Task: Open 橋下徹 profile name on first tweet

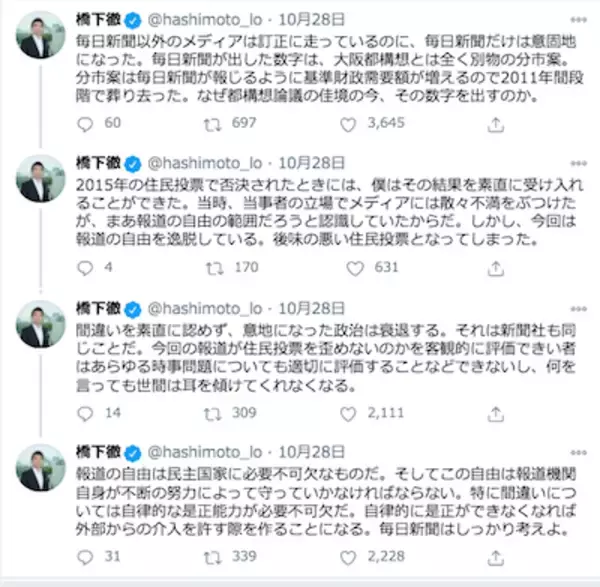Action: point(99,18)
